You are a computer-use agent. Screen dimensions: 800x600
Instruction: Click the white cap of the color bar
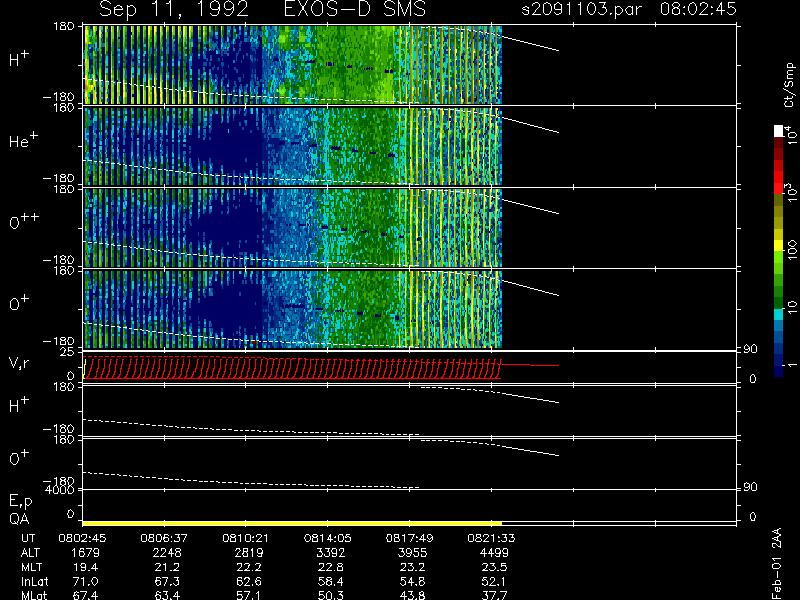pos(779,131)
